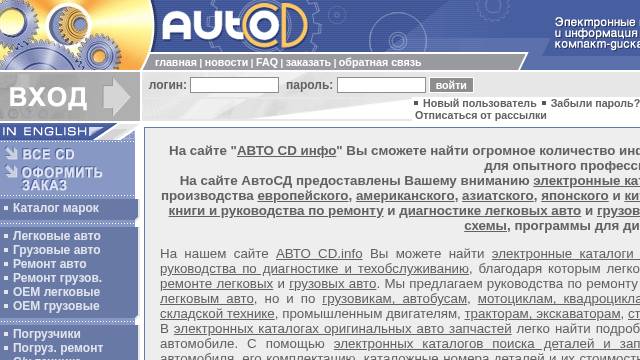The height and width of the screenshot is (360, 640).
Task: Open диагностике легковых авто link
Action: 490,211
